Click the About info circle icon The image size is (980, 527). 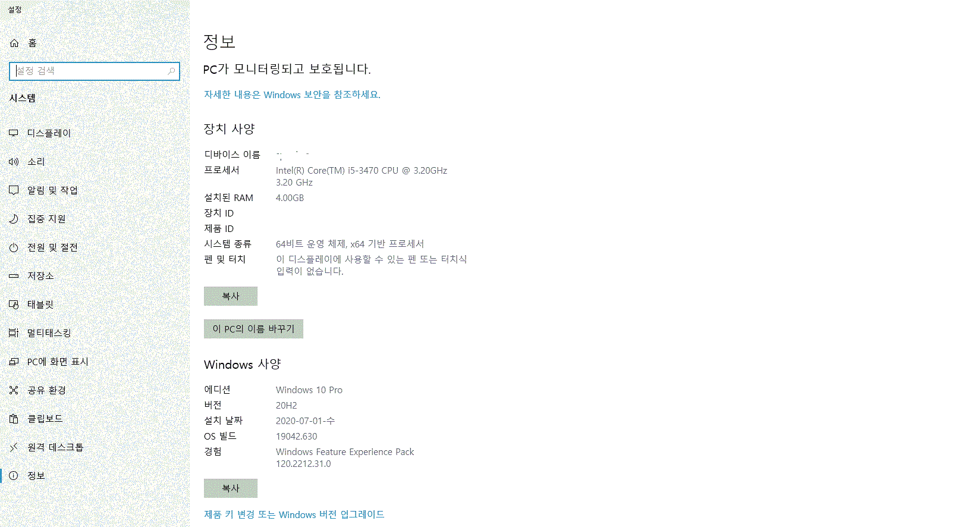[x=14, y=476]
